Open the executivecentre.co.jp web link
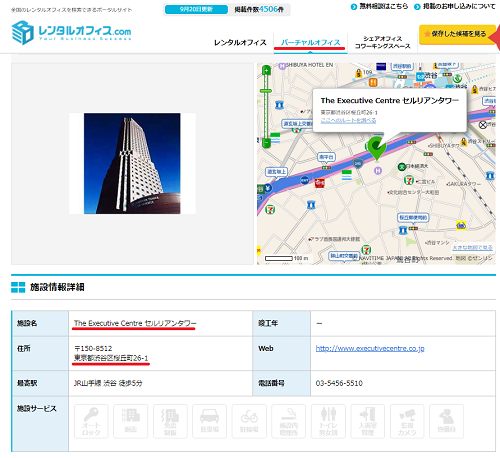This screenshot has height=458, width=500. pyautogui.click(x=370, y=348)
